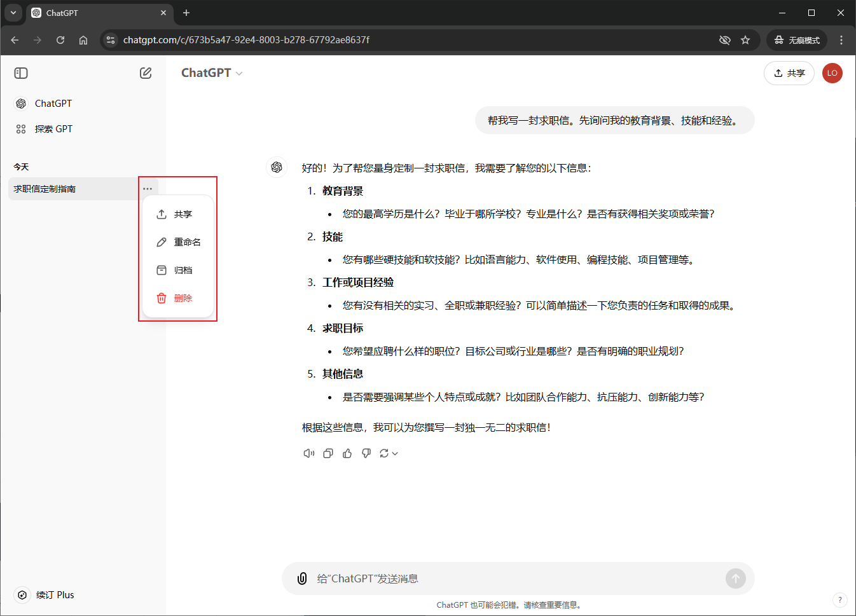Start a new chat with the compose icon

(146, 73)
